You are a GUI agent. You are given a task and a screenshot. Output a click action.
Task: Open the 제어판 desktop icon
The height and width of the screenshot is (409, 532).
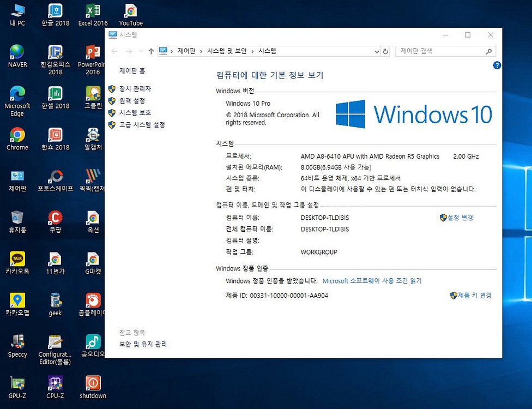(17, 180)
